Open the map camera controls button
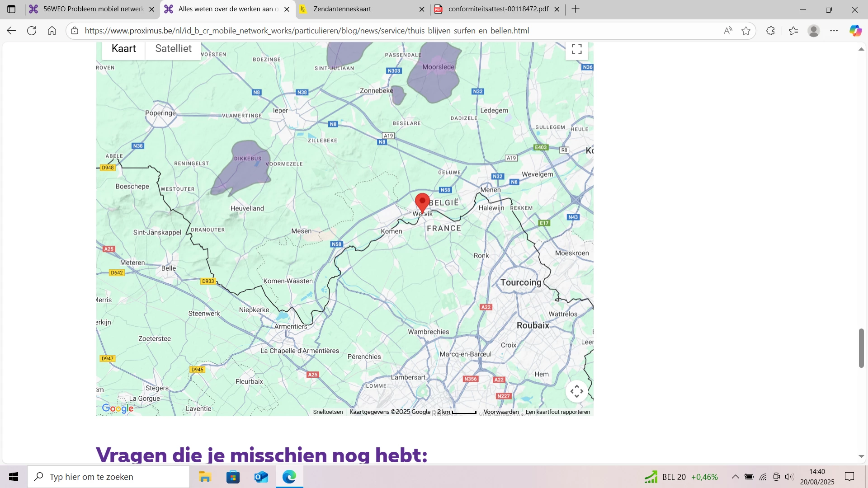The width and height of the screenshot is (868, 488). click(576, 391)
